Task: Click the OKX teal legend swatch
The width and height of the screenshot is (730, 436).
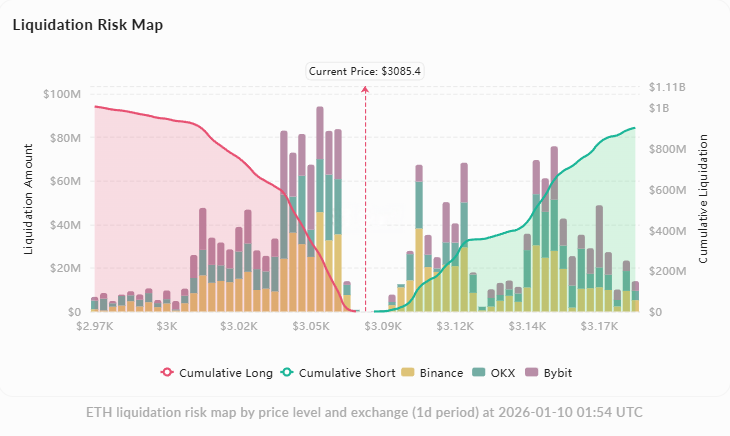Action: (480, 373)
